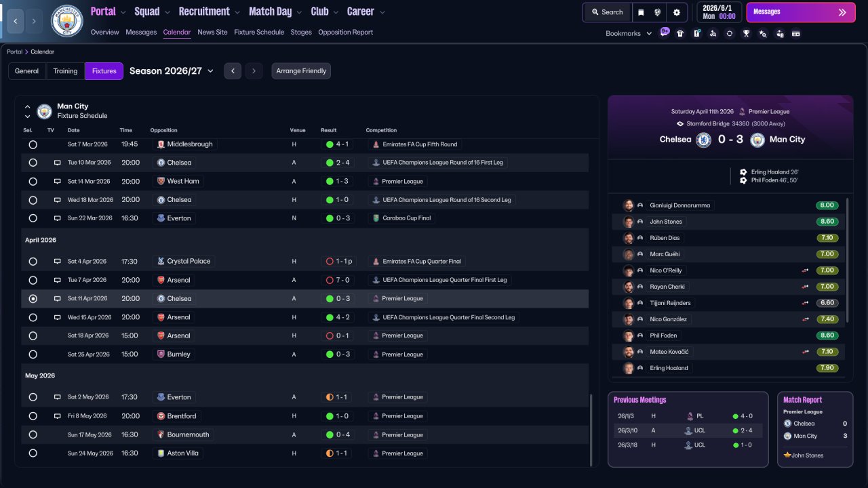Expand the Squad menu chevron
This screenshot has width=868, height=488.
tap(167, 12)
